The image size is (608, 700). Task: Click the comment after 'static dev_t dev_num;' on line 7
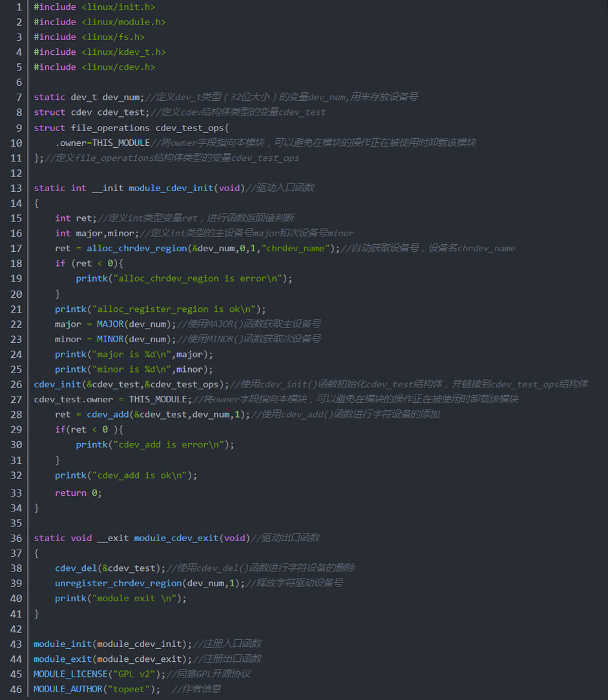(x=282, y=97)
